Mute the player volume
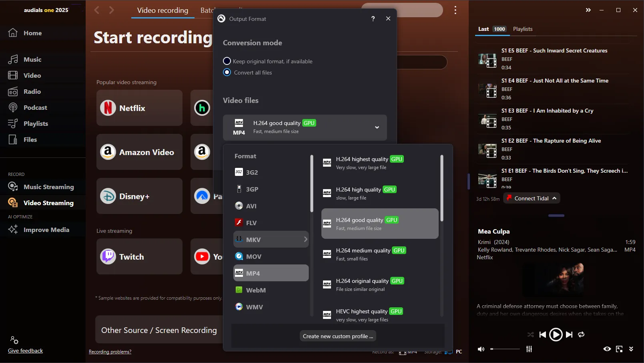The width and height of the screenshot is (644, 363). coord(481,349)
